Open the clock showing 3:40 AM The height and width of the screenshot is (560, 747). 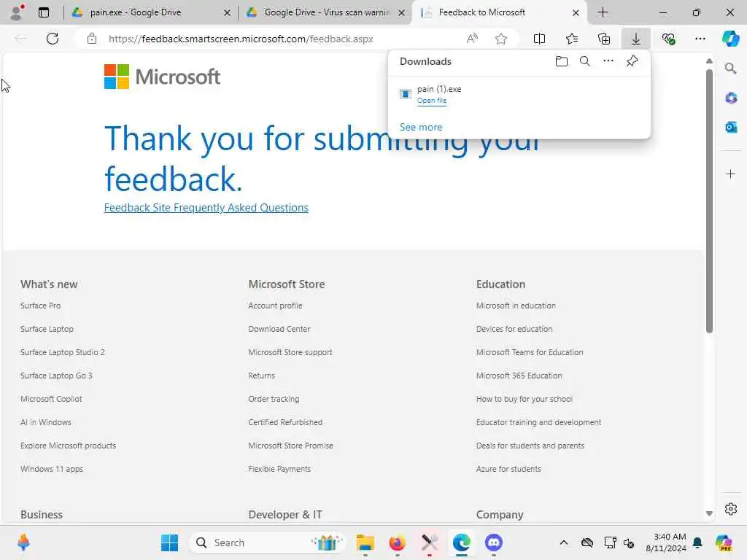coord(665,542)
